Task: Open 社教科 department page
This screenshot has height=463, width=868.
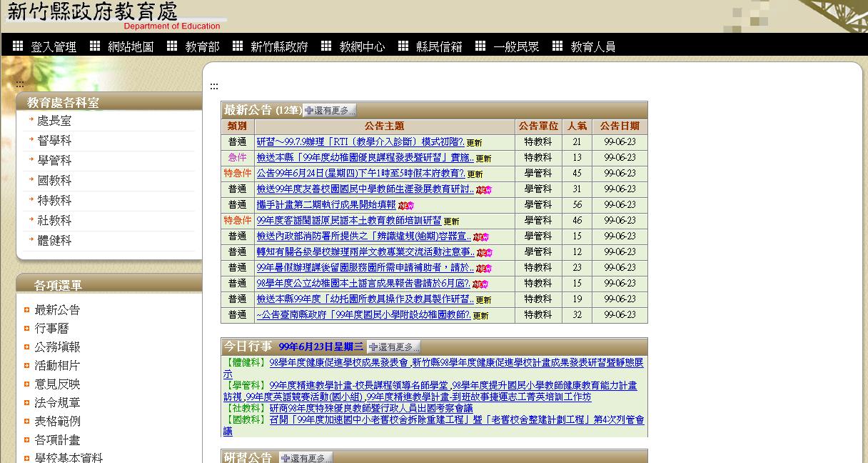Action: coord(54,221)
